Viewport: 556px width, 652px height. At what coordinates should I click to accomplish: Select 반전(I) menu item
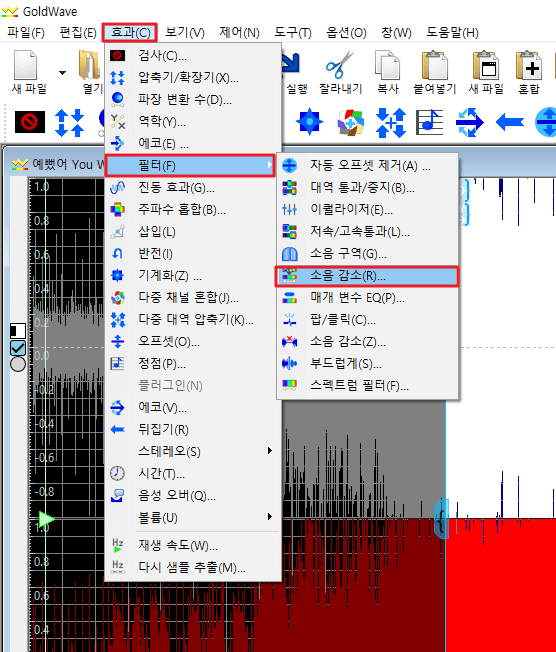[x=193, y=254]
